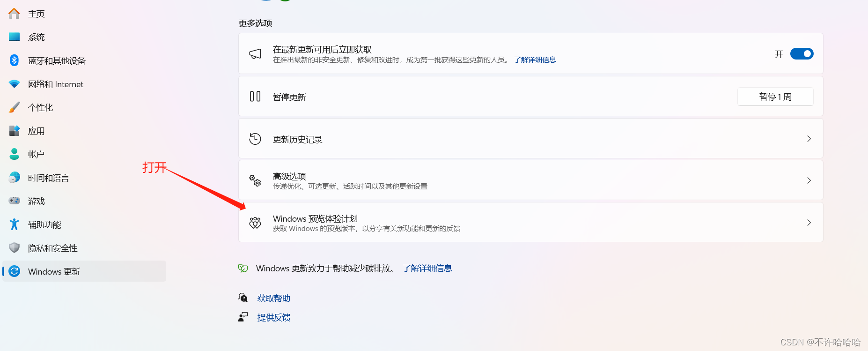
Task: Click the globe clock icon for 时间和语言
Action: pyautogui.click(x=14, y=177)
